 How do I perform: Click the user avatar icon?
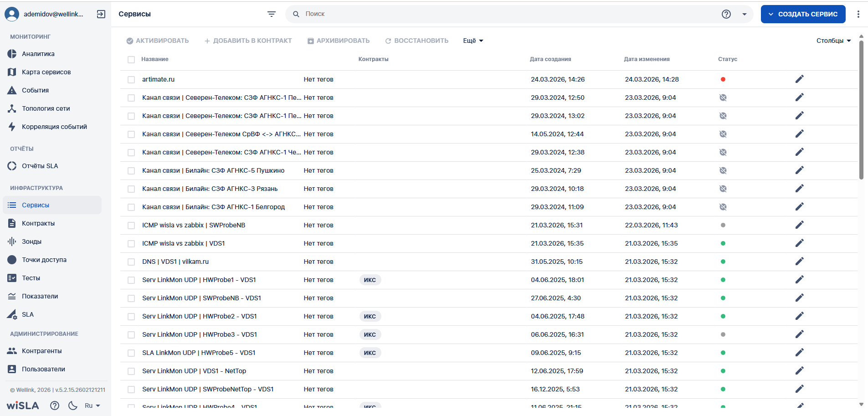(12, 14)
